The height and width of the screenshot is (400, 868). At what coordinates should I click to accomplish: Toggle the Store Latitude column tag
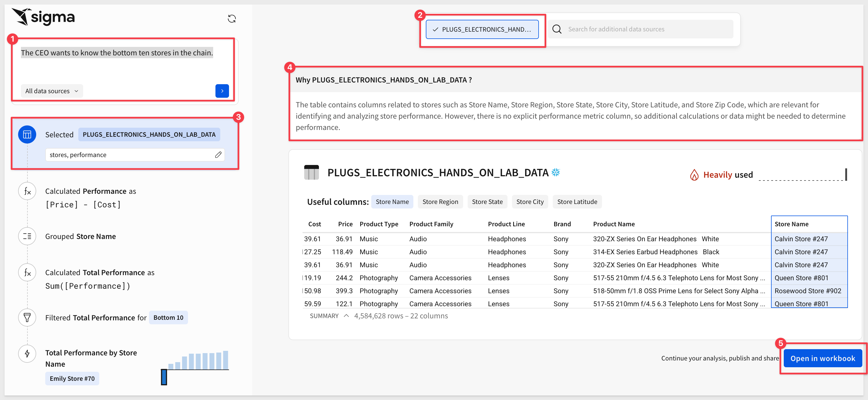(576, 202)
